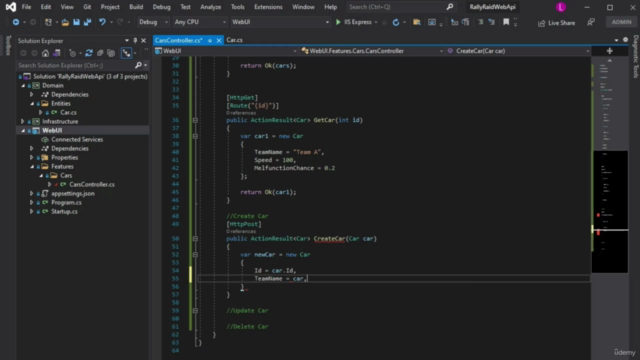Click Solution Explorer search magnifier icon
Viewport: 640px width, 360px height.
click(138, 65)
